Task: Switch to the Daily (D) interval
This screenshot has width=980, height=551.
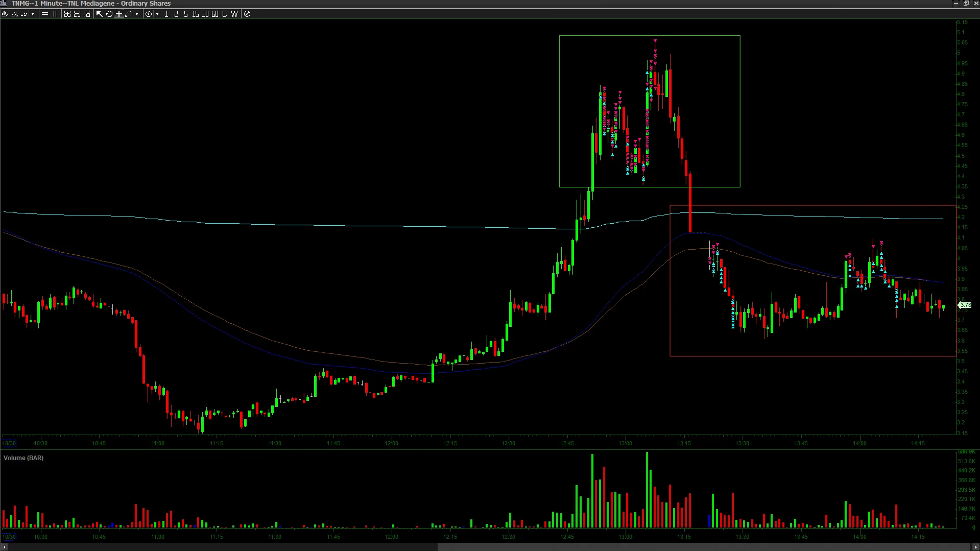Action: tap(225, 14)
